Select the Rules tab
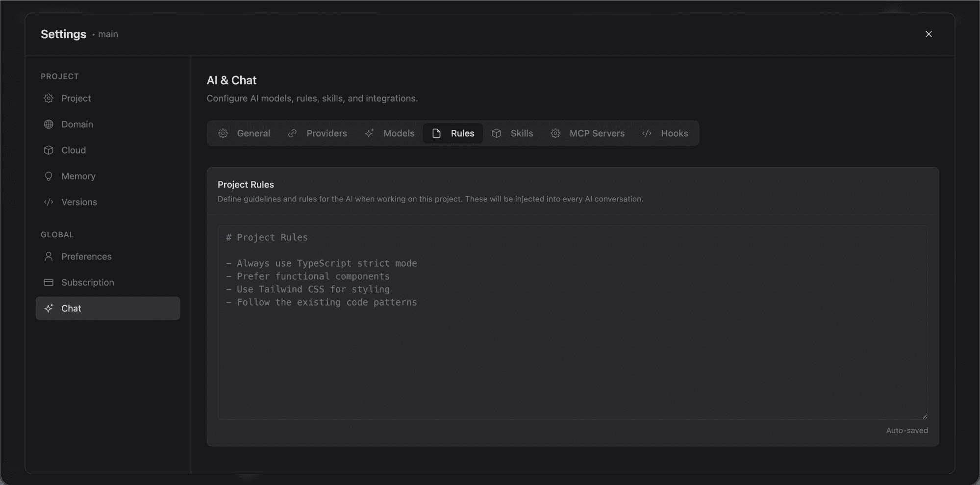This screenshot has width=980, height=485. [x=453, y=133]
